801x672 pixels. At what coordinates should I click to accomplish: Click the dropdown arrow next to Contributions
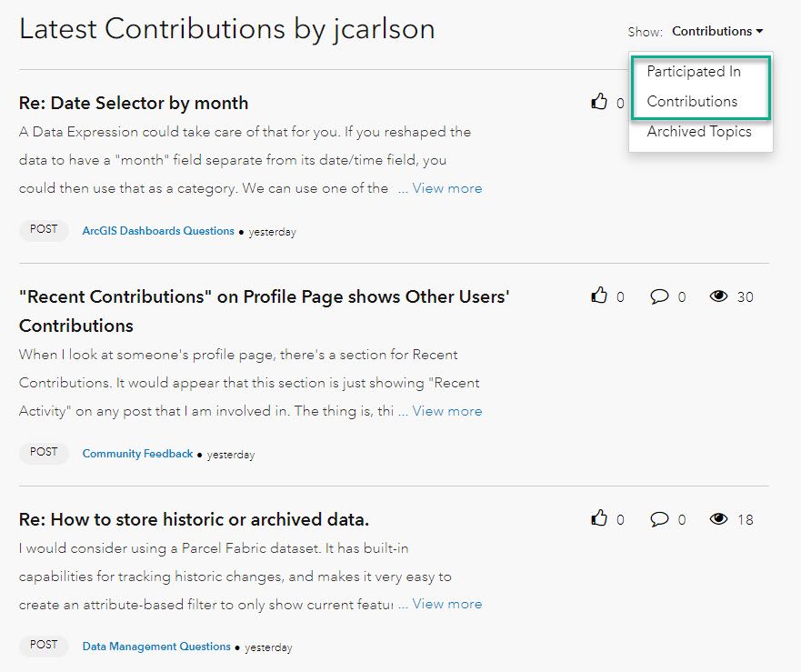point(759,30)
